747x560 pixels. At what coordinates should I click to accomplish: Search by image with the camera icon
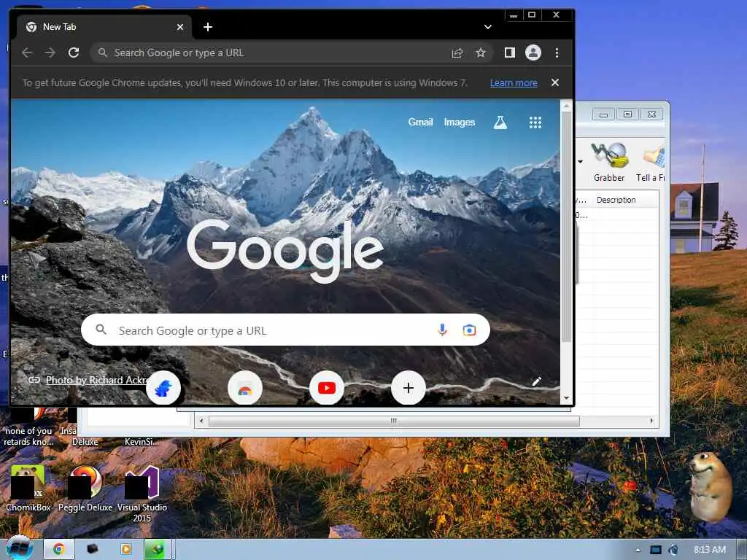tap(469, 330)
